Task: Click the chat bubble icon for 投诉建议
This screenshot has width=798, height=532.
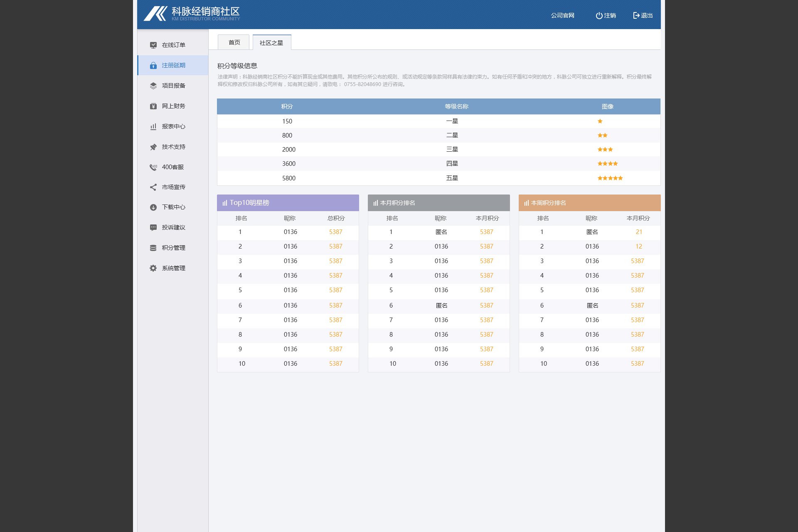Action: click(153, 227)
